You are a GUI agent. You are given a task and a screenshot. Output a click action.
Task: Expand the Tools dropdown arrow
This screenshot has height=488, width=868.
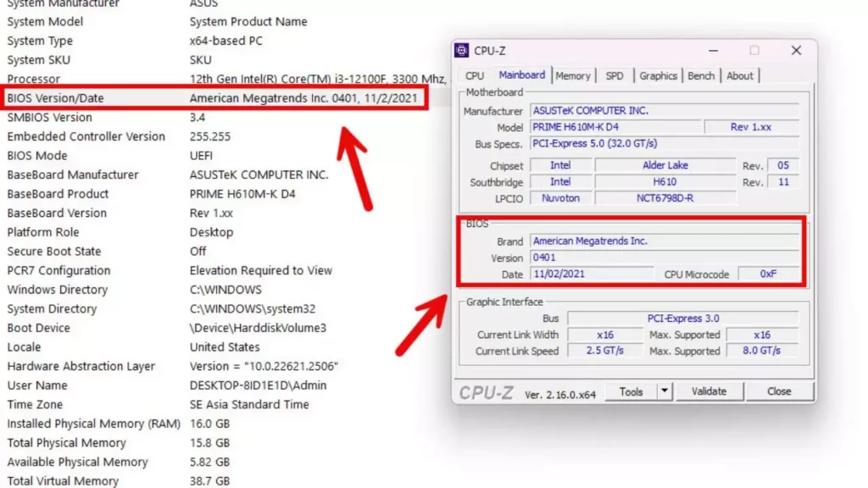[665, 391]
